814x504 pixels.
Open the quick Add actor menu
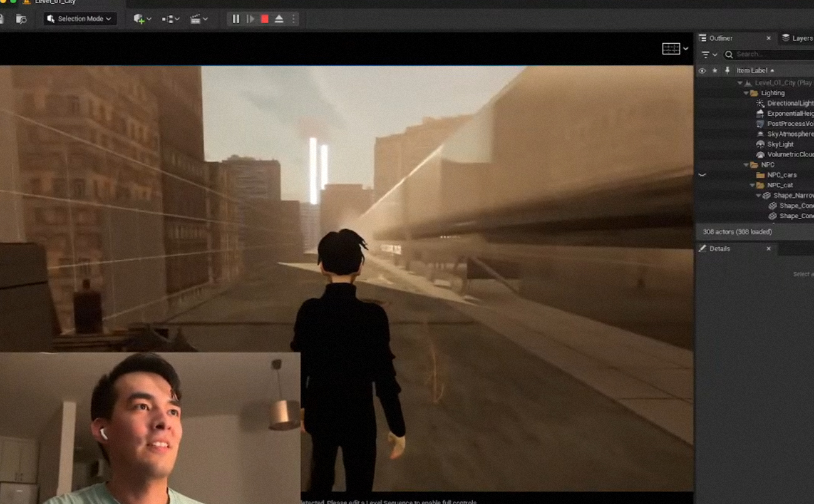tap(142, 19)
